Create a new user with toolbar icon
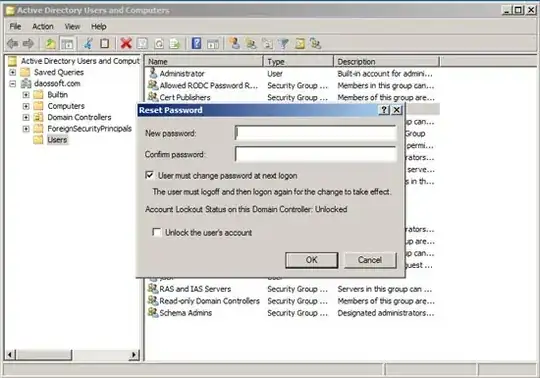 (x=235, y=43)
